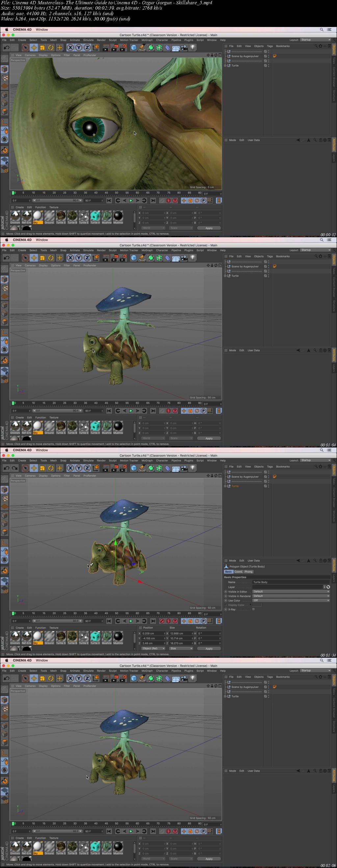Select Polygons mode icon in 00:01:04 frame
This screenshot has width=337, height=868.
pyautogui.click(x=5, y=322)
